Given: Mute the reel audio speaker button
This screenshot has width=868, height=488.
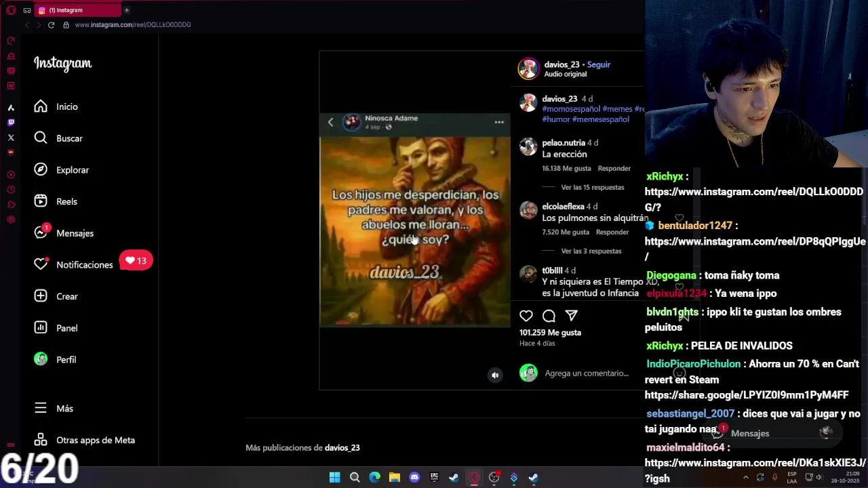Looking at the screenshot, I should [x=495, y=375].
